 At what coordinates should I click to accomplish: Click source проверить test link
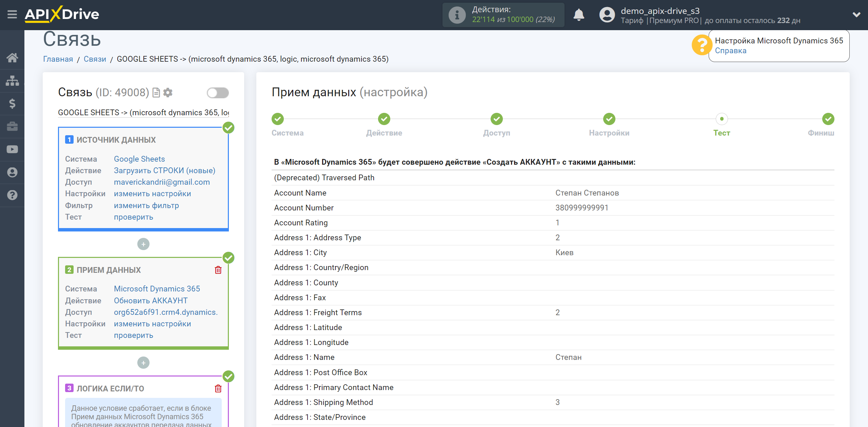[133, 217]
